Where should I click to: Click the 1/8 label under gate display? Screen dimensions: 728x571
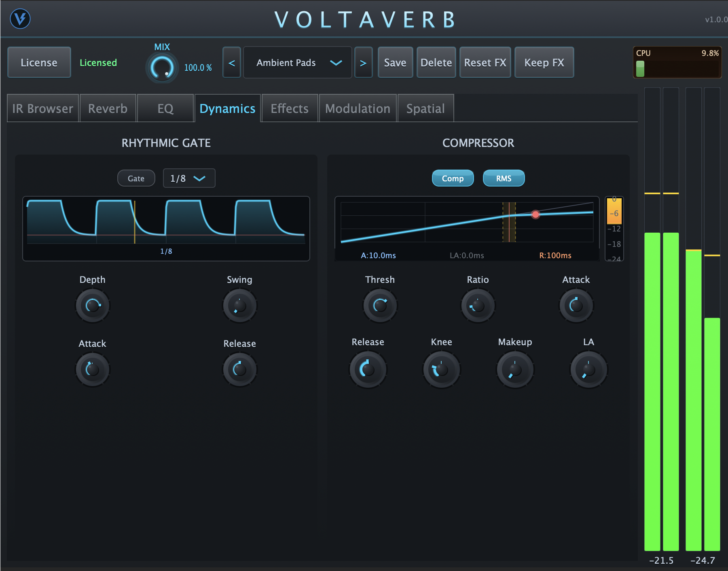[166, 251]
